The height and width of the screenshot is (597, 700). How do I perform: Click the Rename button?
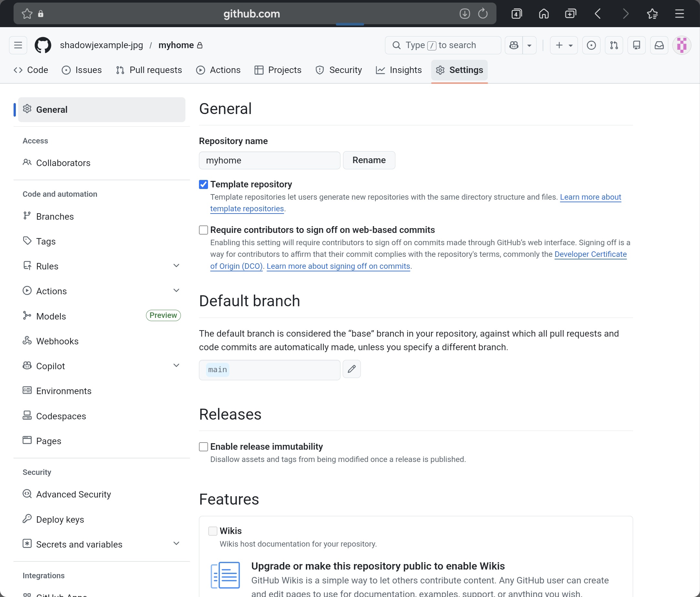(369, 160)
